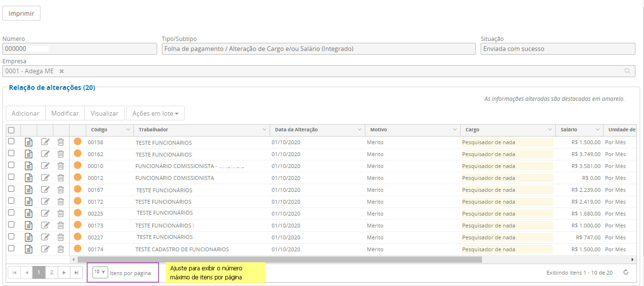Edit row 00162 with pencil icon
The width and height of the screenshot is (644, 286).
click(45, 153)
